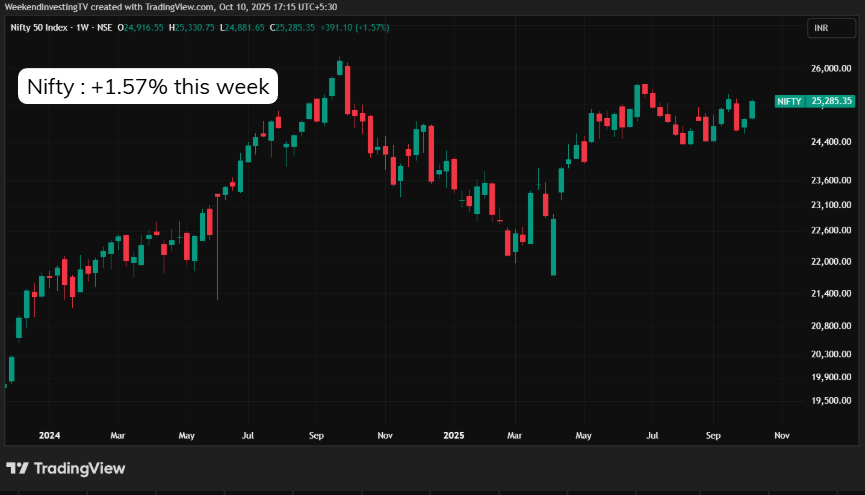
Task: Click the 23,100.00 price scale label
Action: click(x=831, y=205)
